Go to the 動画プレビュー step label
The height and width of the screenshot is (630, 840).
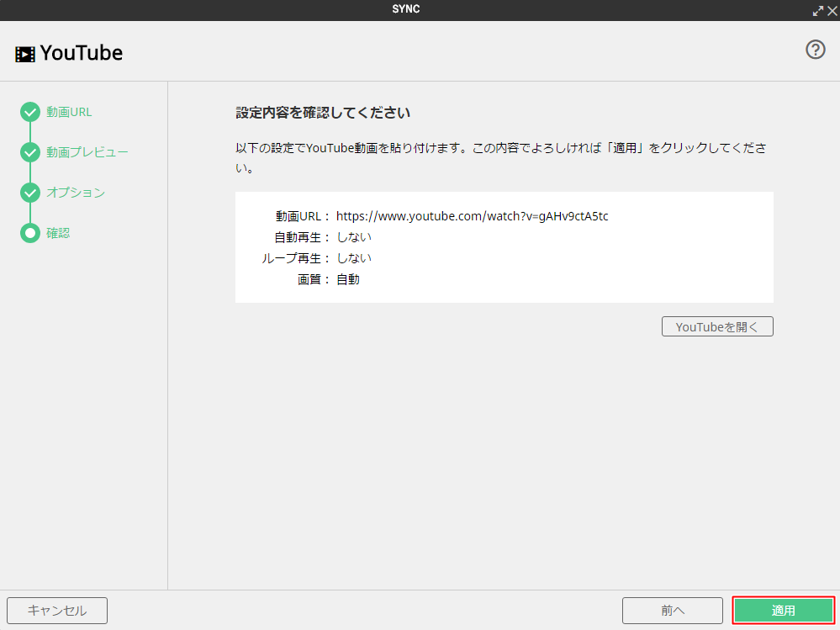coord(87,152)
